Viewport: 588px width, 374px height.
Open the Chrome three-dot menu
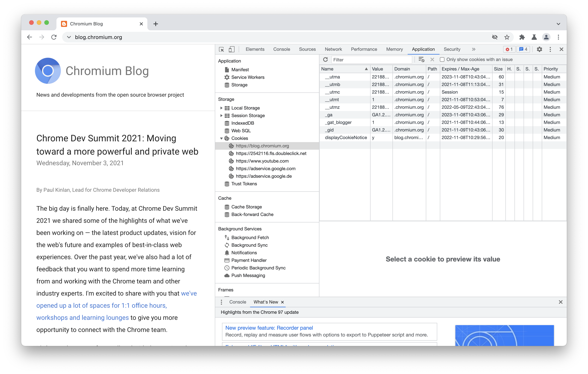(558, 37)
